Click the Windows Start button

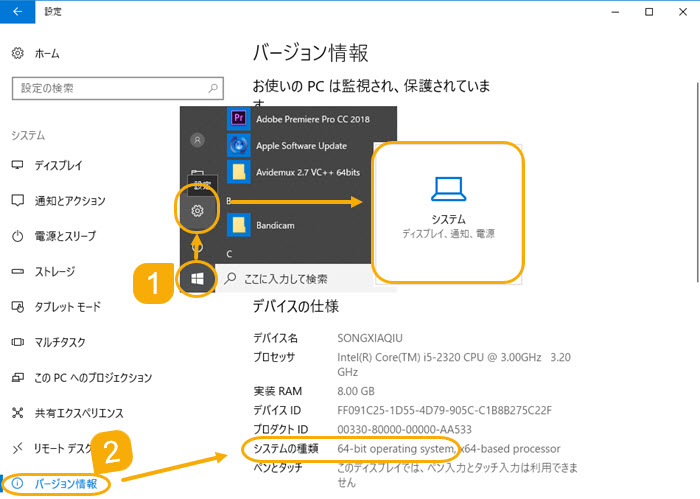point(197,279)
